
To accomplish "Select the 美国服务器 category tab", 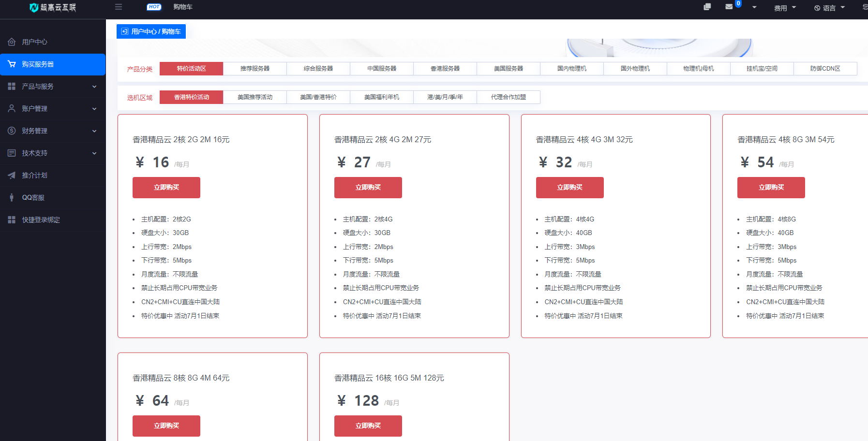I will [509, 69].
